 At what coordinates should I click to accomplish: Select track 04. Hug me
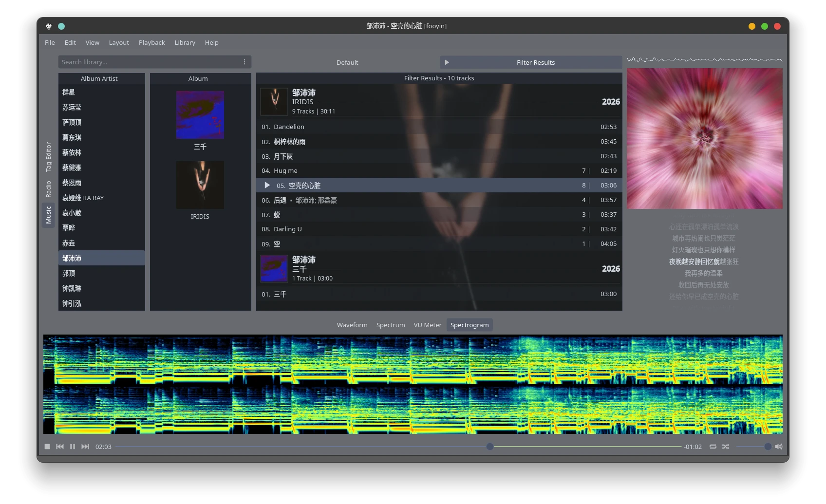click(439, 170)
